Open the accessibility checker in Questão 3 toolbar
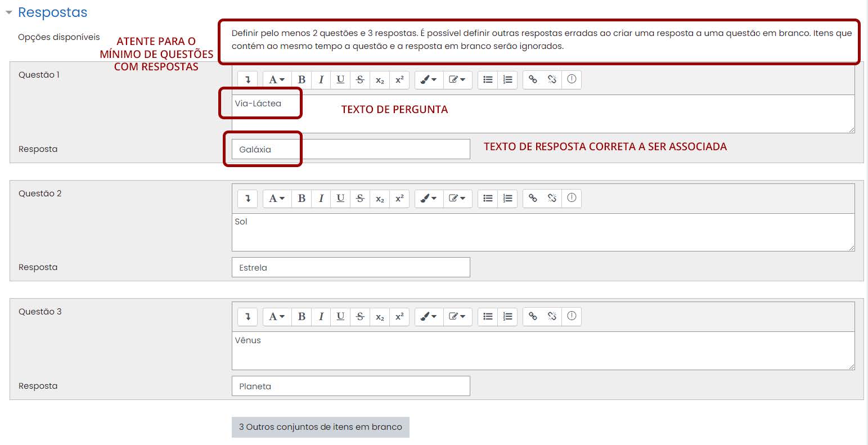The image size is (868, 445). tap(572, 316)
